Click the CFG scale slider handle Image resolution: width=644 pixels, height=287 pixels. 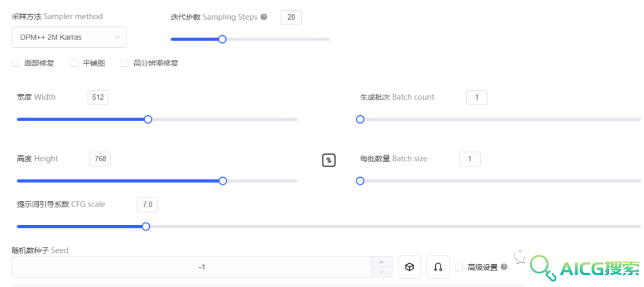coord(146,227)
